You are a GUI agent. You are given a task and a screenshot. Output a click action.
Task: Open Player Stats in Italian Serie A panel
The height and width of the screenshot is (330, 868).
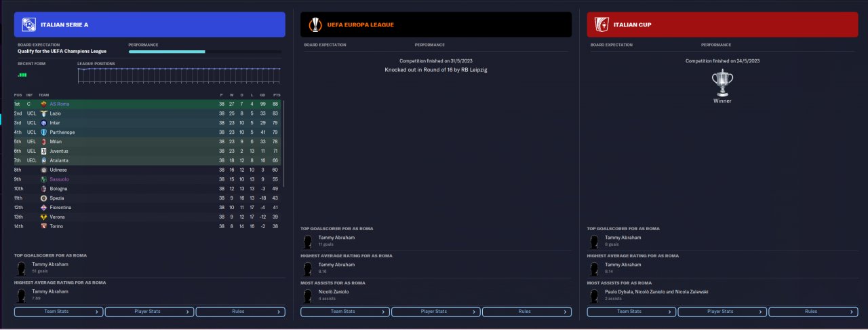pos(149,312)
